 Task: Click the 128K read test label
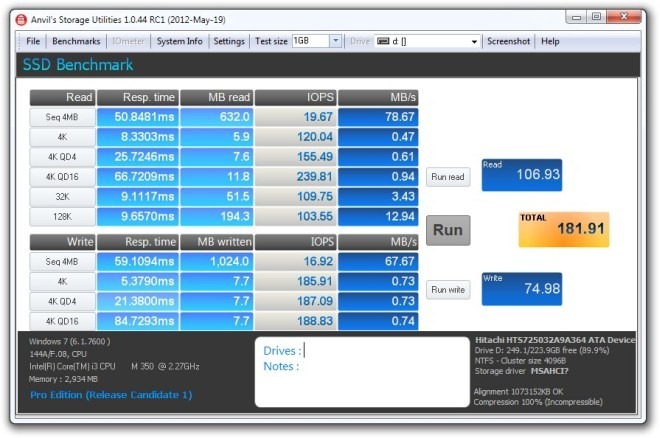pos(62,217)
